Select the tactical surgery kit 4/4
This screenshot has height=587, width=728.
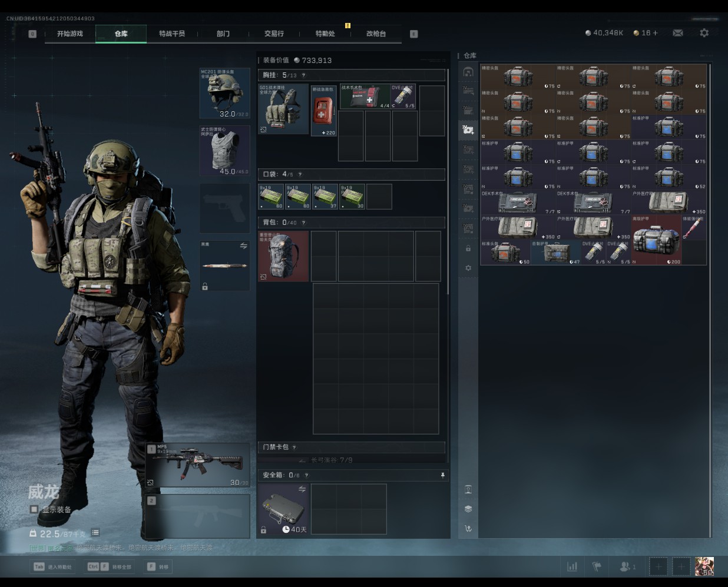pyautogui.click(x=365, y=97)
